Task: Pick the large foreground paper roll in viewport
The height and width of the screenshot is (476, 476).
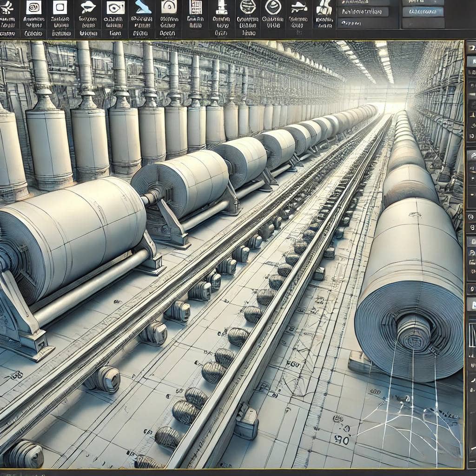Action: coord(410,289)
